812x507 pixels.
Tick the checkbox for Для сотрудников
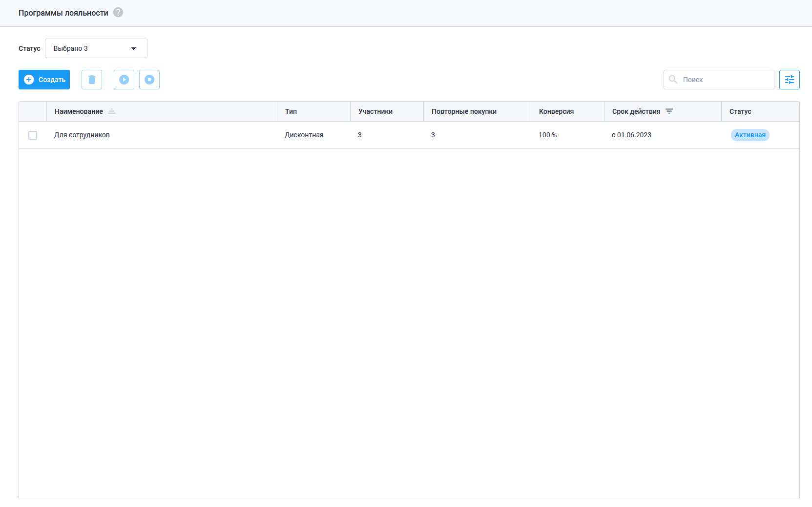click(33, 135)
